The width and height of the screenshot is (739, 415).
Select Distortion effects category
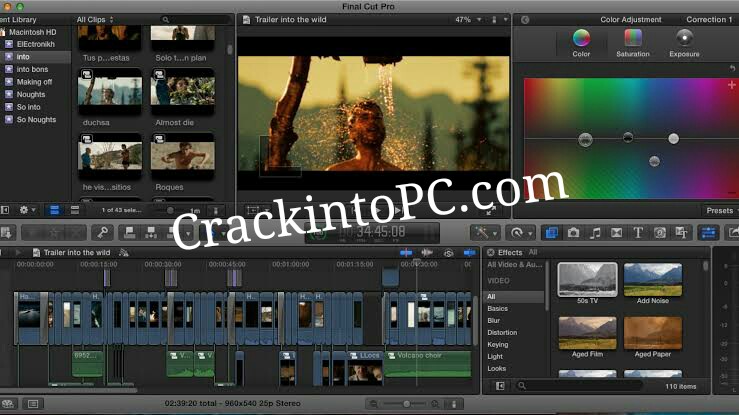[x=502, y=333]
